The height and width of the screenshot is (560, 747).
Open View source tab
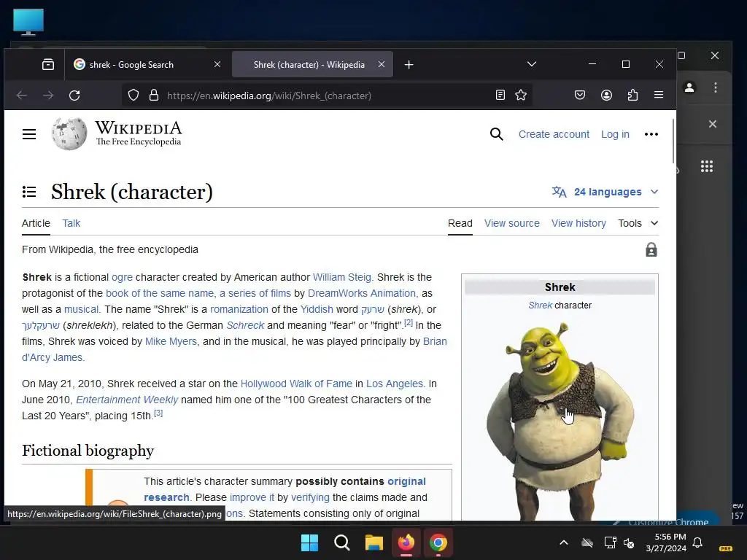[x=512, y=223]
